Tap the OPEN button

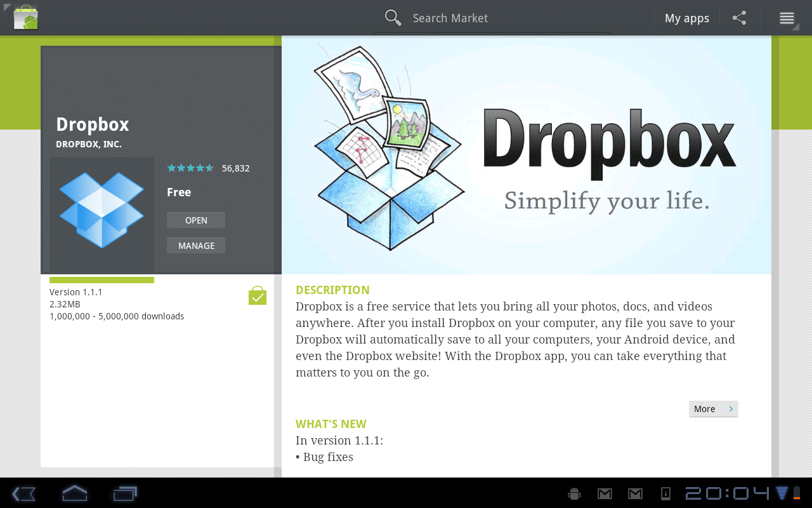(x=196, y=220)
